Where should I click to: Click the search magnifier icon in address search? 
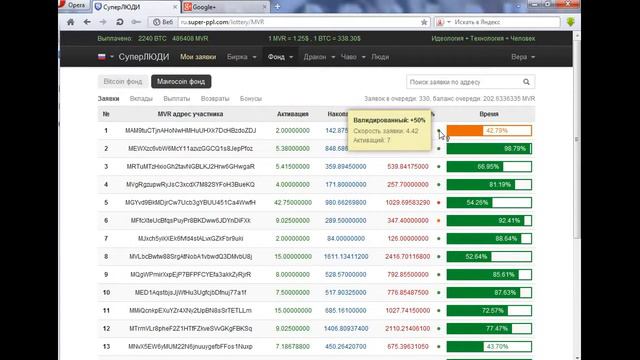click(x=526, y=82)
